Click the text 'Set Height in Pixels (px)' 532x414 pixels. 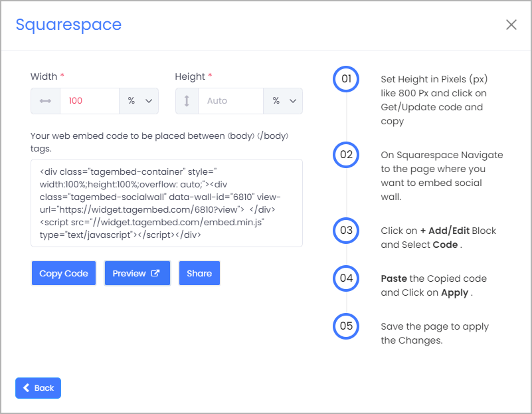pyautogui.click(x=434, y=79)
